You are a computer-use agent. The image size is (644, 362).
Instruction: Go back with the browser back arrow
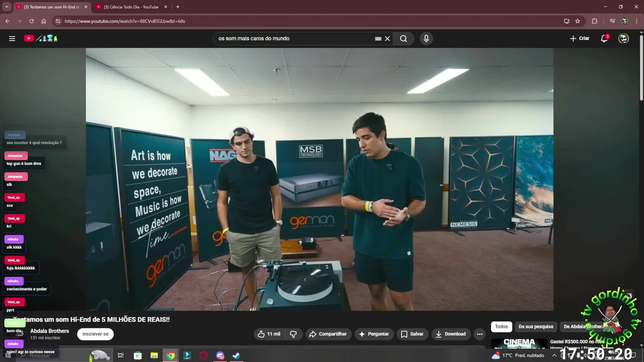coord(7,21)
